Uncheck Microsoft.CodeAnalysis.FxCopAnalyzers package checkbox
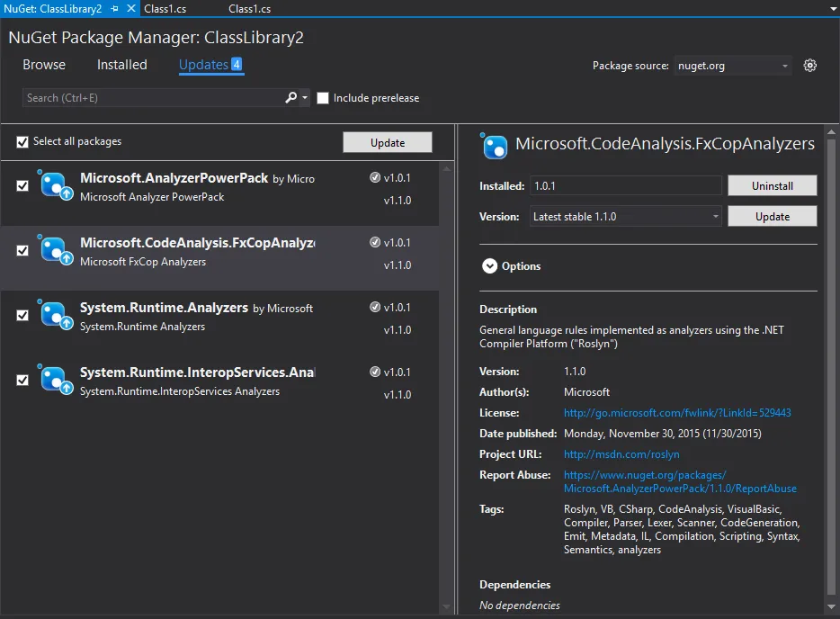 22,251
